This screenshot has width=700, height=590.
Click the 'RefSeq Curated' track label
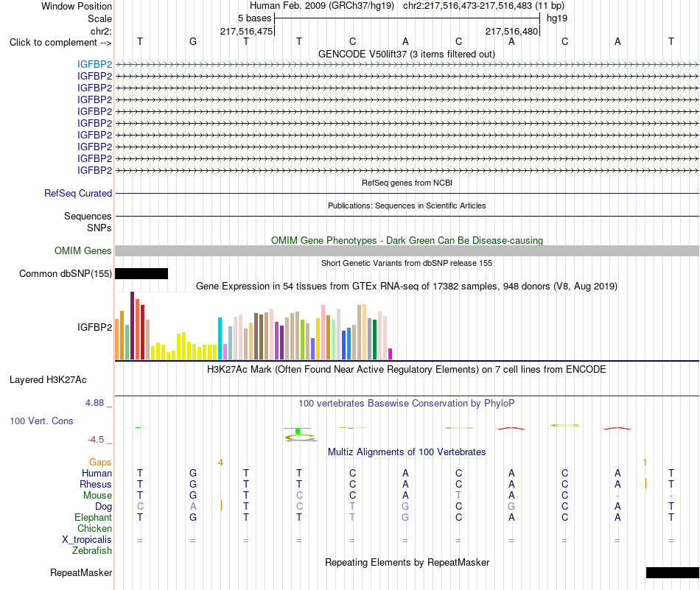pyautogui.click(x=77, y=193)
